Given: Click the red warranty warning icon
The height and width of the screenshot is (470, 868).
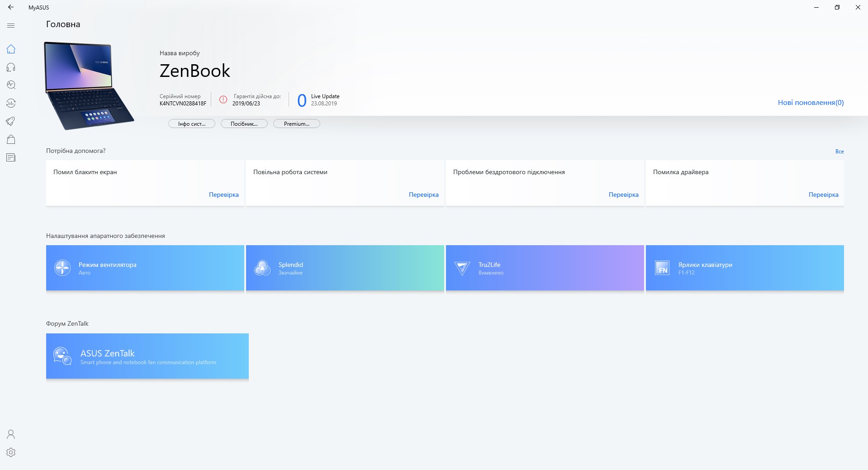Looking at the screenshot, I should (x=223, y=100).
